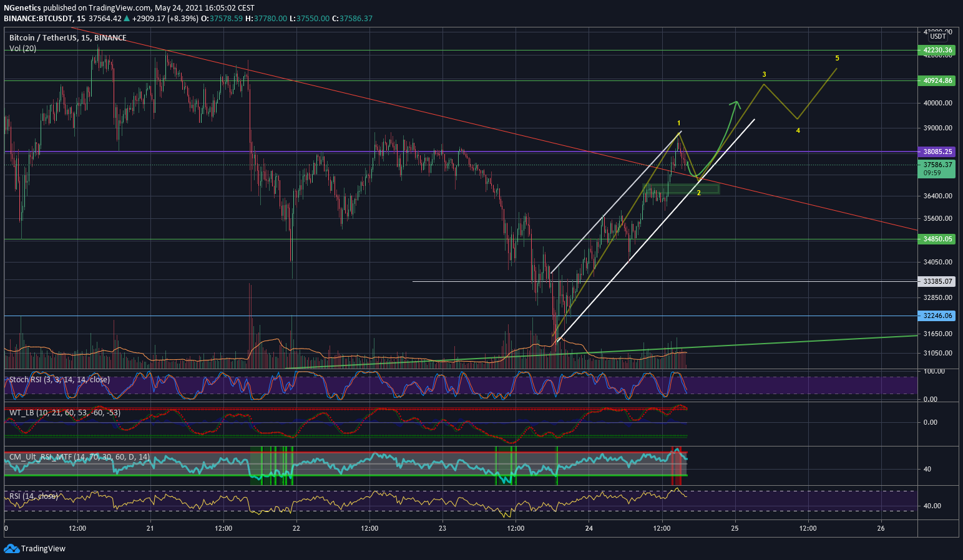Click the yellow wave label 4
963x560 pixels.
(798, 131)
